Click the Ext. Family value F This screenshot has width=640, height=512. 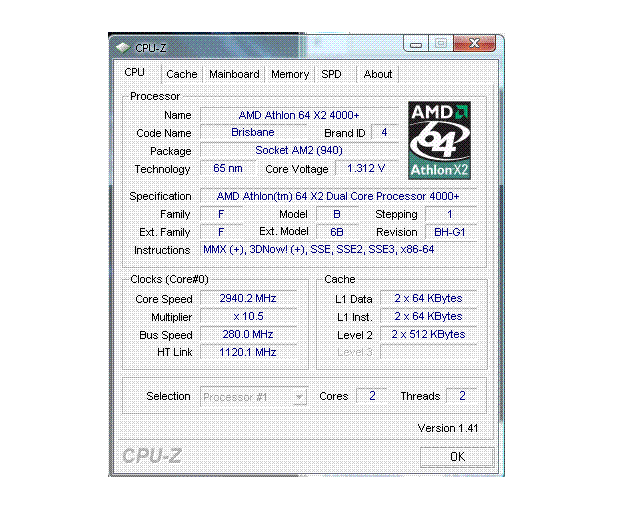(x=221, y=232)
